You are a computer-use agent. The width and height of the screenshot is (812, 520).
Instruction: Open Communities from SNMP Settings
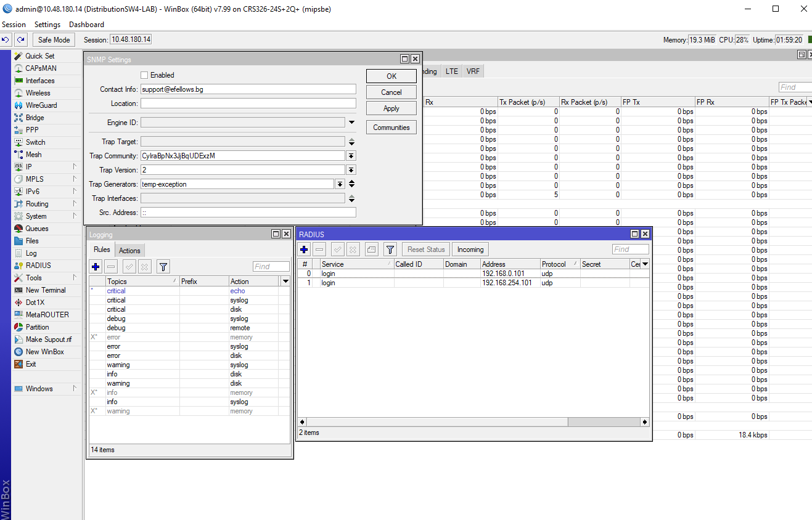(392, 128)
